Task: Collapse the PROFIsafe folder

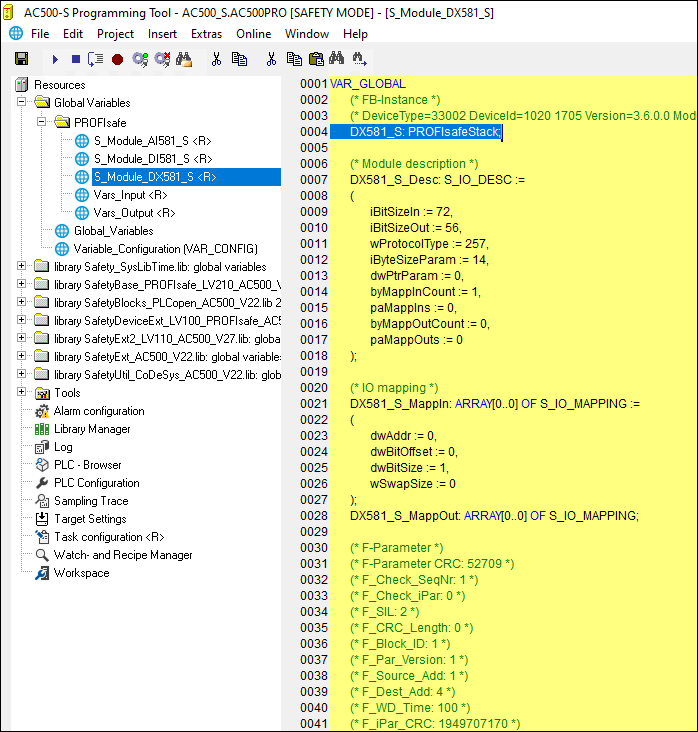Action: [42, 122]
